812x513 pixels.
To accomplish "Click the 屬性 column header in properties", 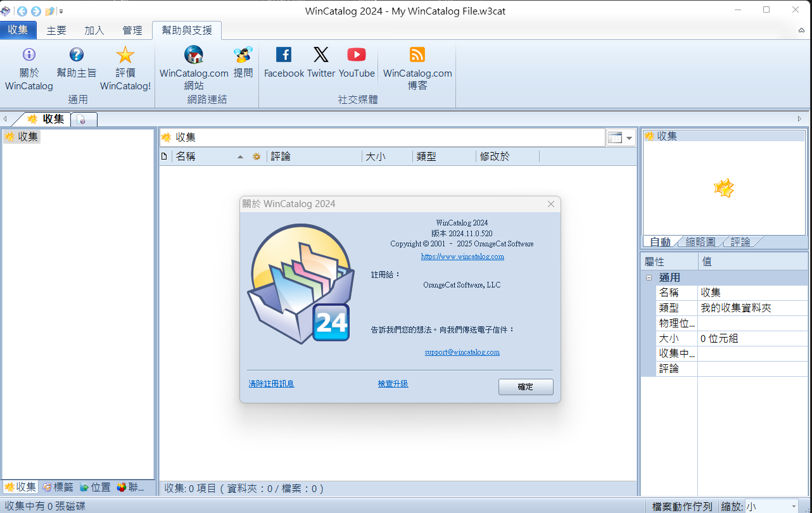I will 669,262.
